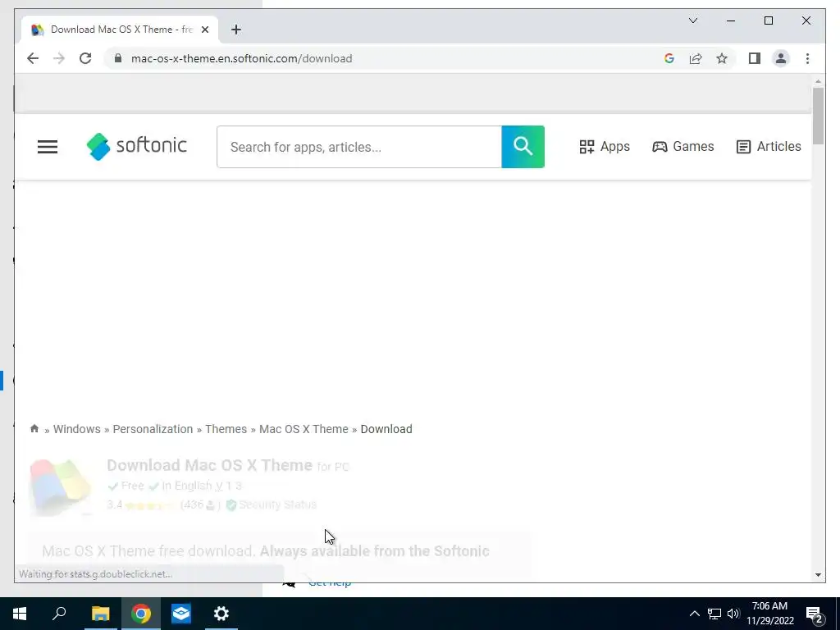Open the blue box app in taskbar
Image resolution: width=840 pixels, height=630 pixels.
[x=181, y=614]
